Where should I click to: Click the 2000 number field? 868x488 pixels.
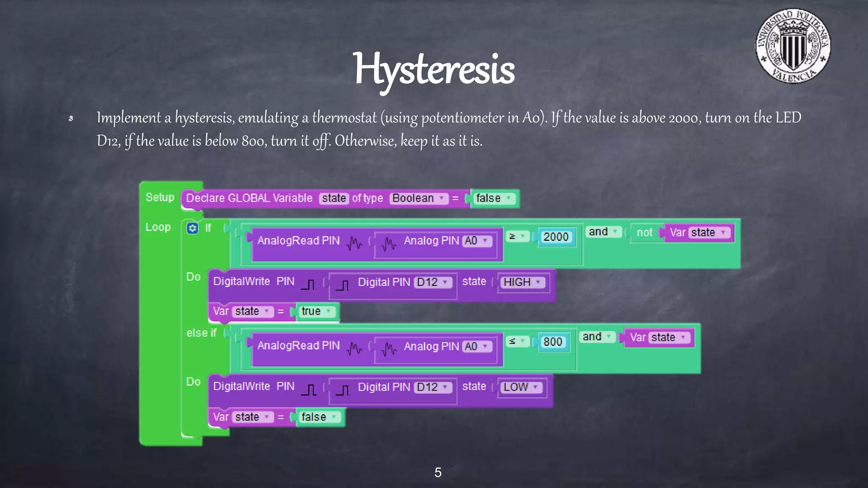(x=556, y=237)
